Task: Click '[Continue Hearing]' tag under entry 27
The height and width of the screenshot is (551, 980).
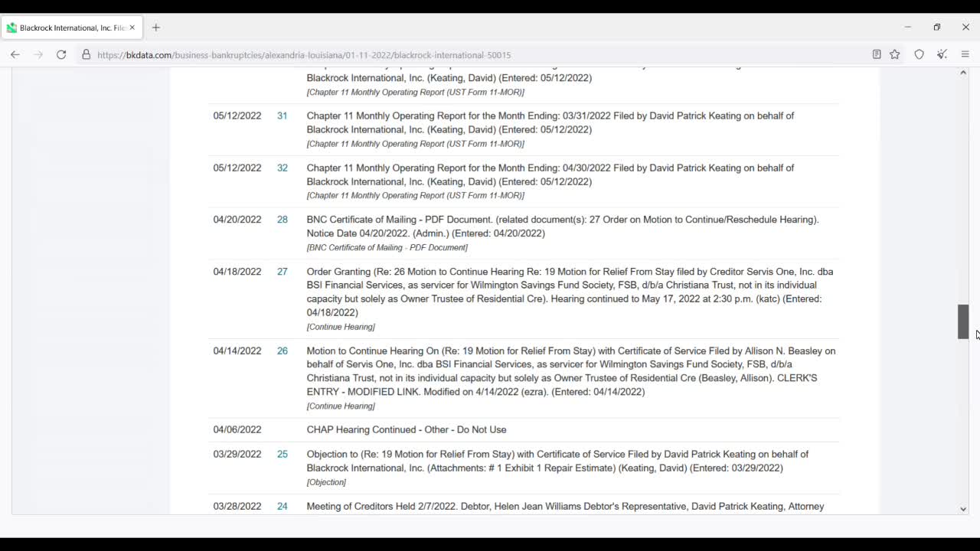Action: tap(341, 327)
